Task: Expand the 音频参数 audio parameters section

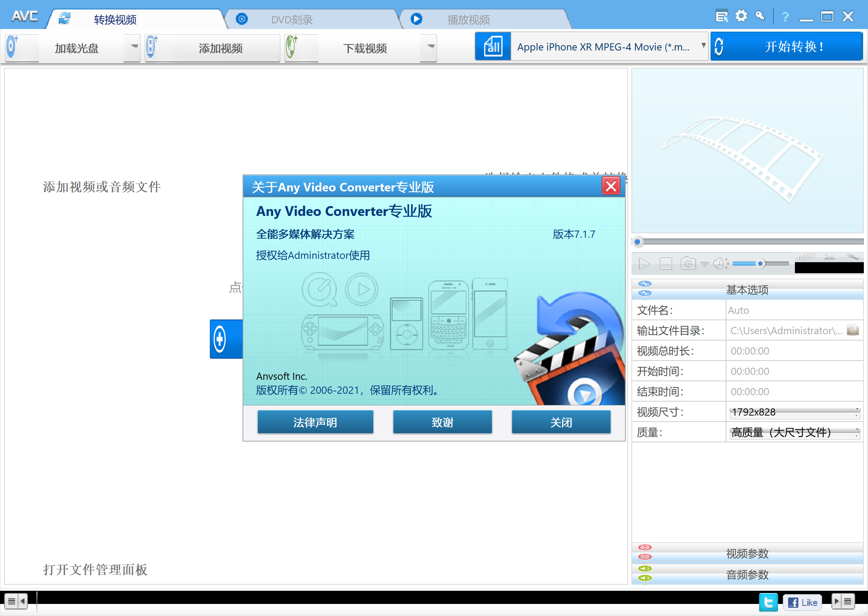Action: [x=747, y=574]
